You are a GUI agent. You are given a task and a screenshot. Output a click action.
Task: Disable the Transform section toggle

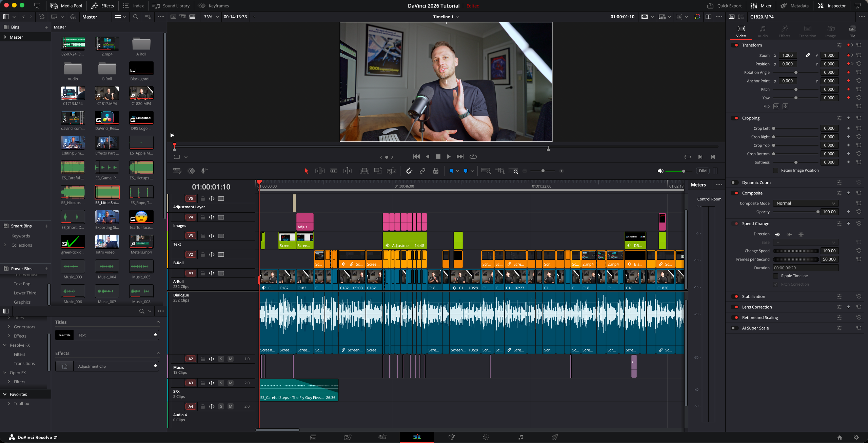click(x=735, y=45)
